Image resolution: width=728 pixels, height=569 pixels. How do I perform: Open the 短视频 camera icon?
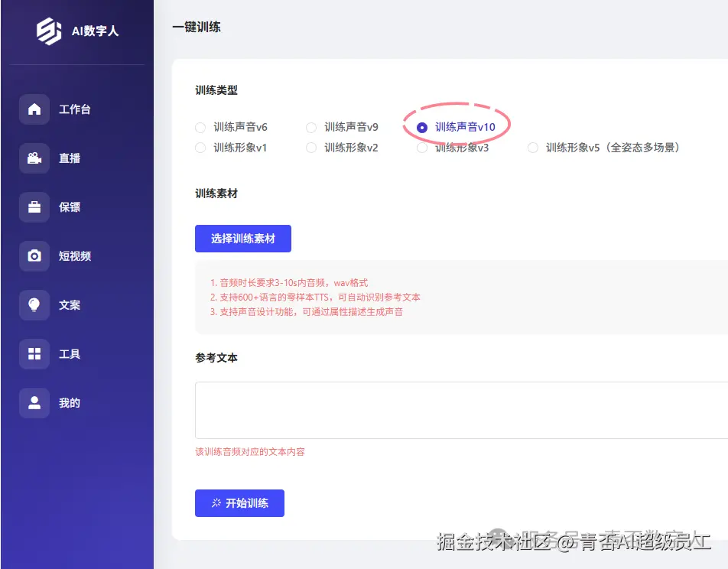(34, 256)
